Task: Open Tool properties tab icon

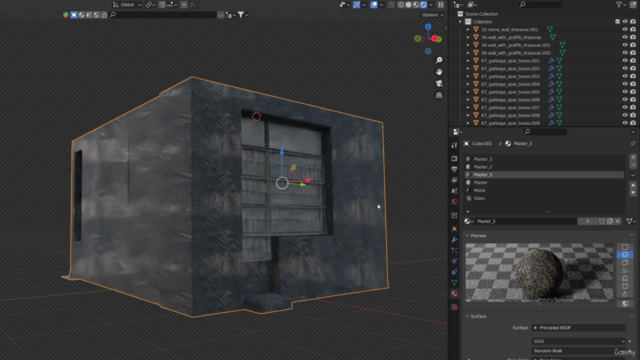Action: (454, 145)
